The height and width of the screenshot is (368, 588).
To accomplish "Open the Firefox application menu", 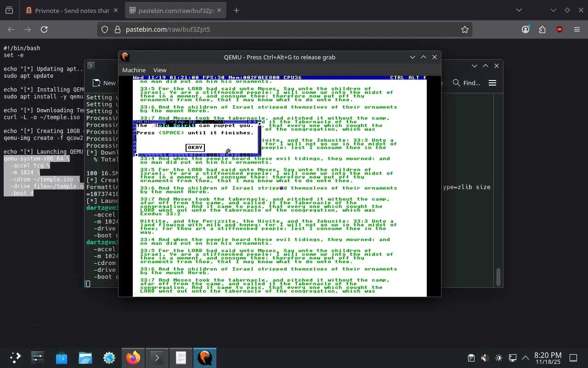I will [577, 29].
